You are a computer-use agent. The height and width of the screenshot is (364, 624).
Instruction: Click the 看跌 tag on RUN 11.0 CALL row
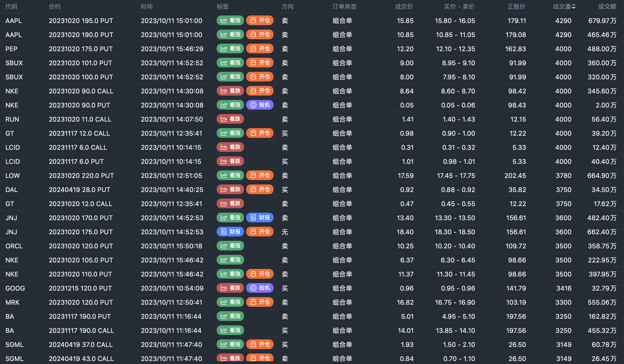coord(230,119)
